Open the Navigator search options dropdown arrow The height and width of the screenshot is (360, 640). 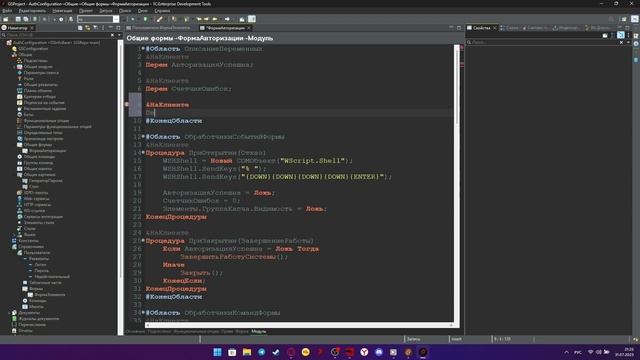[119, 35]
